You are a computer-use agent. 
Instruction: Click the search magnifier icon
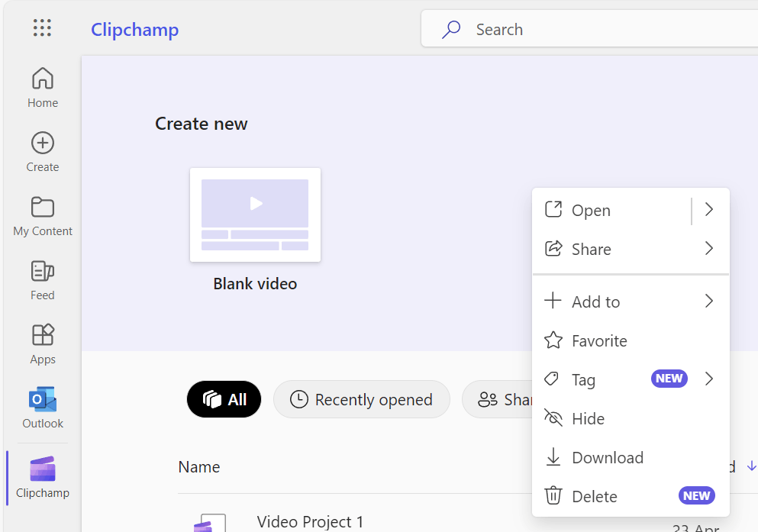(x=450, y=28)
